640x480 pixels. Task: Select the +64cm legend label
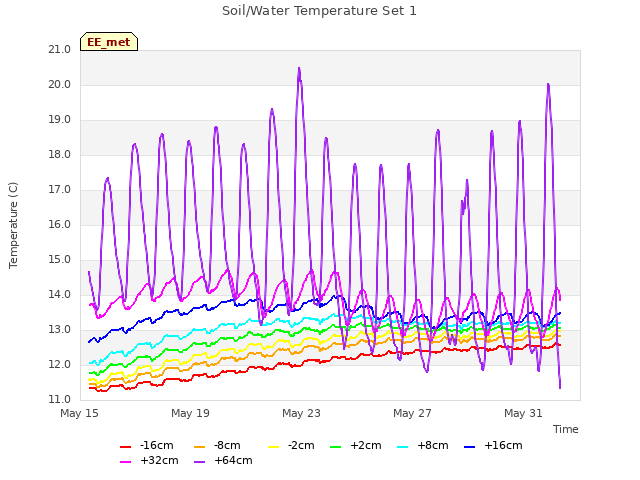coord(233,460)
